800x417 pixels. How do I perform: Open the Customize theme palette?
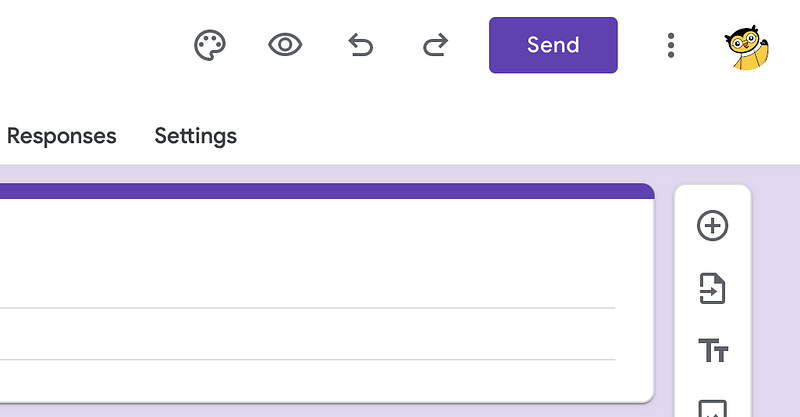pos(210,45)
